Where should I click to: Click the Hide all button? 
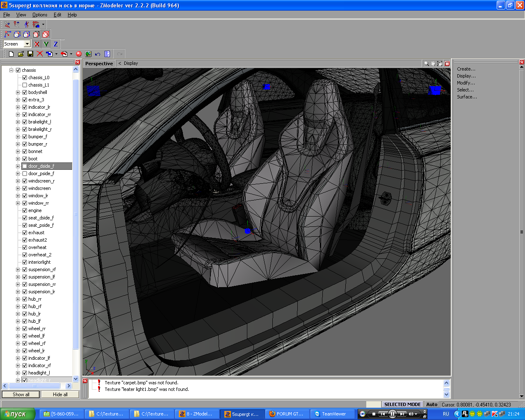pos(60,395)
